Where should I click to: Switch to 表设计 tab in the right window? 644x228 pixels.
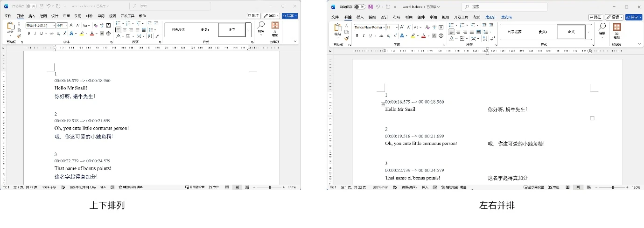coord(491,17)
